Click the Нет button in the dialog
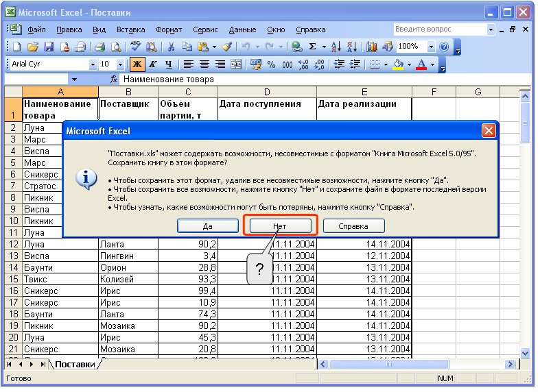The image size is (540, 392). pyautogui.click(x=280, y=226)
